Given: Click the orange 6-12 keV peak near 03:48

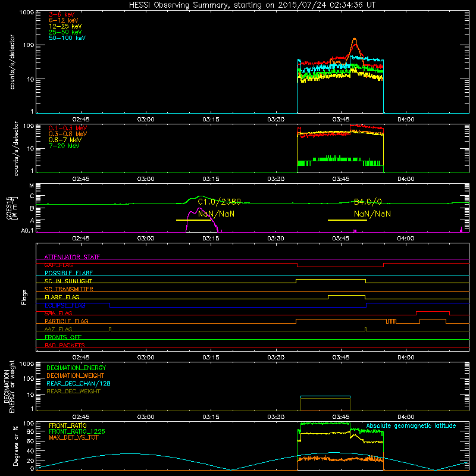Looking at the screenshot, I should 354,39.
